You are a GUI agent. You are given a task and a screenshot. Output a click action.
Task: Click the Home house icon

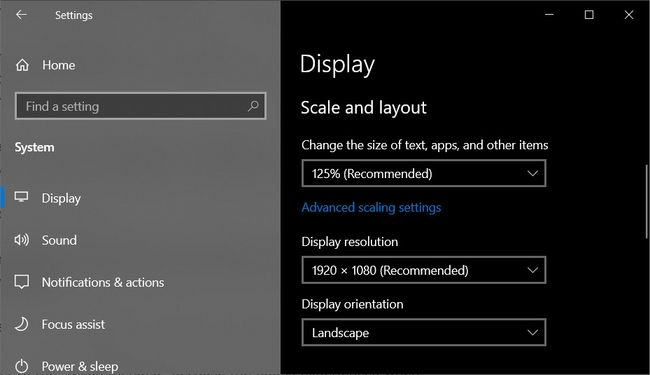[22, 65]
